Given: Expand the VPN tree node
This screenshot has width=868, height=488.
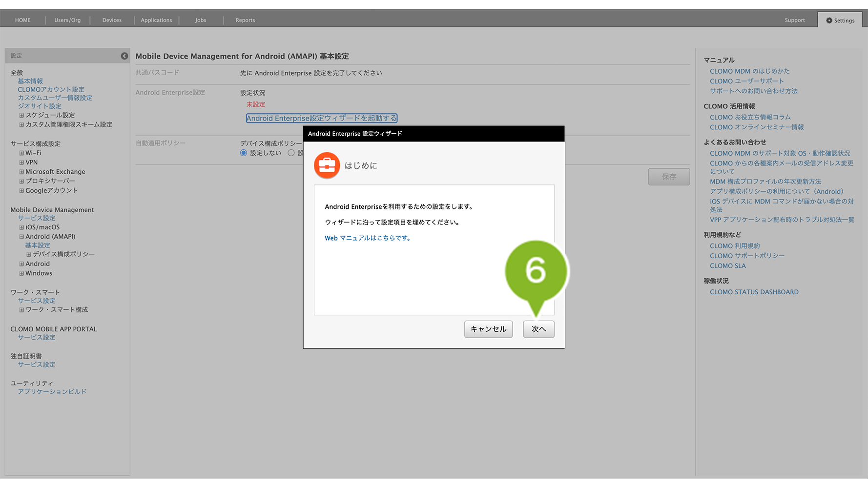Looking at the screenshot, I should click(21, 163).
